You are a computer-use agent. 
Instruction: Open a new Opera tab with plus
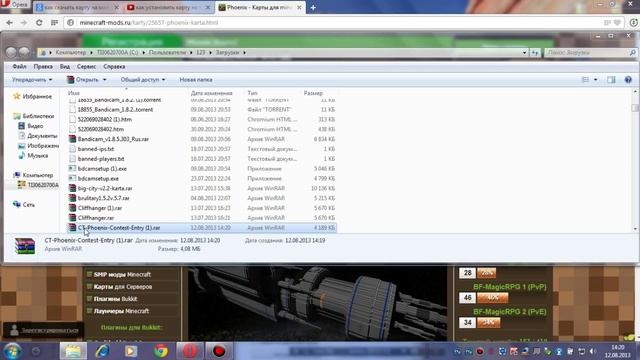pos(313,7)
